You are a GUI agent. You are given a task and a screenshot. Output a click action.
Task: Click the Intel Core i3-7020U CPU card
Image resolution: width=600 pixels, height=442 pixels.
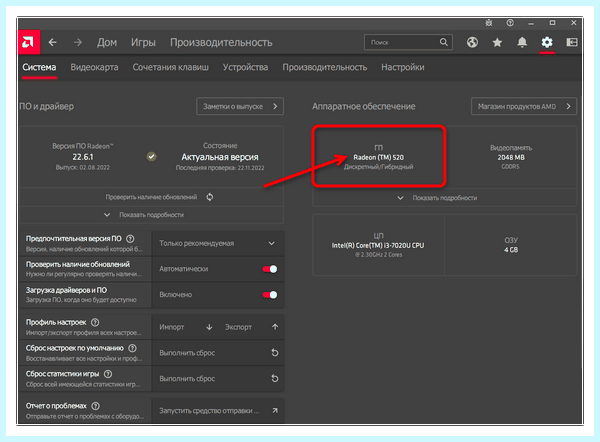click(378, 245)
